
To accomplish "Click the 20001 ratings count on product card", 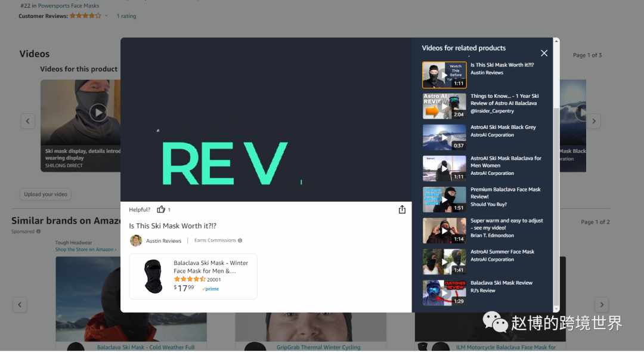I will pos(213,280).
